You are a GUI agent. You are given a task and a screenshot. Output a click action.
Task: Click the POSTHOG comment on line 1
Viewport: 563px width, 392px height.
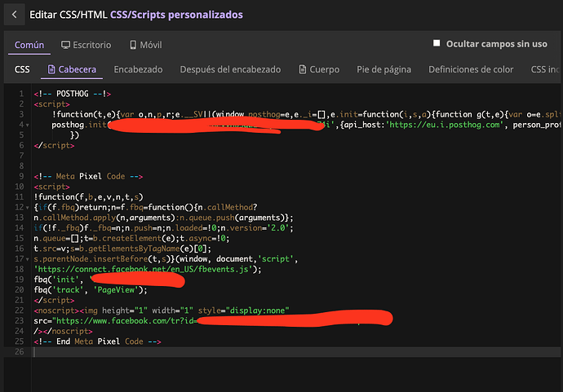[x=72, y=94]
